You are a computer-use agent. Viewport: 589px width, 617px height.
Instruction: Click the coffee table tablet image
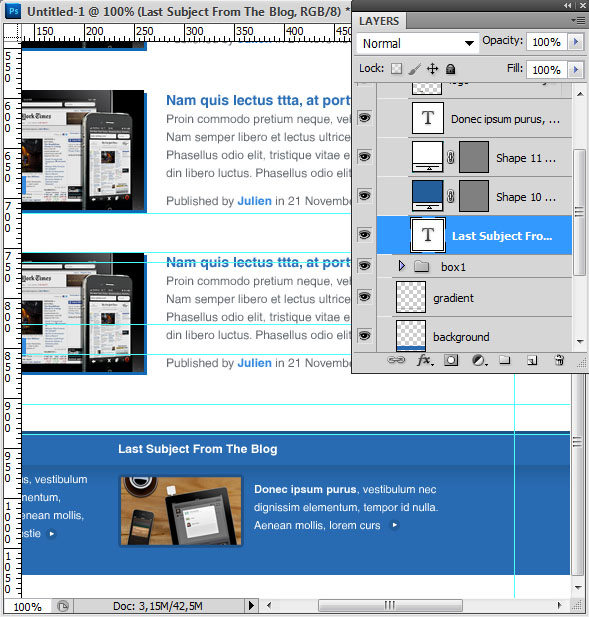181,510
